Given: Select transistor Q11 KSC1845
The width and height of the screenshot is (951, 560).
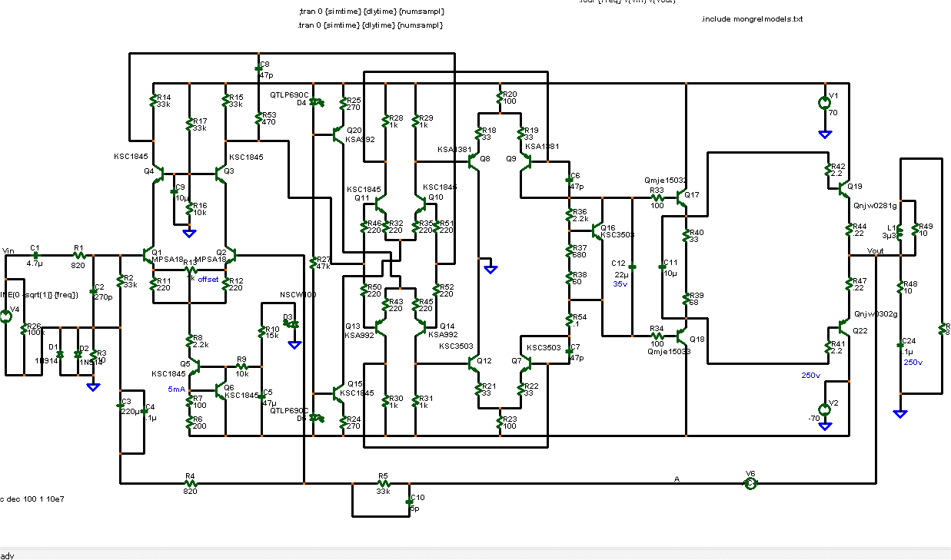Looking at the screenshot, I should (x=380, y=204).
